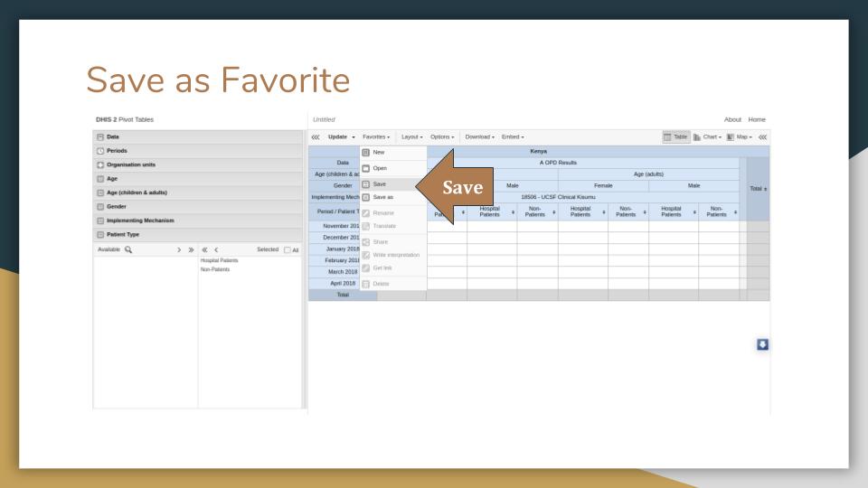This screenshot has width=868, height=488.
Task: Select single item with right arrow
Action: tap(179, 249)
